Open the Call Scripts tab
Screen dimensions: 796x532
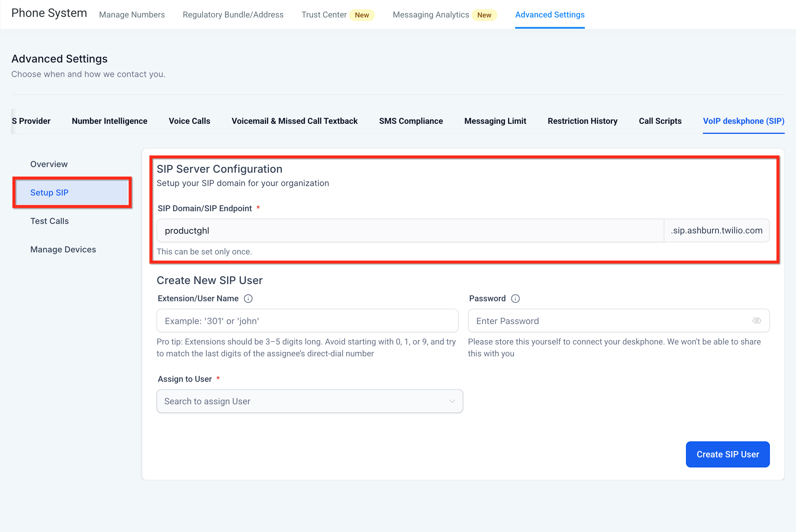pyautogui.click(x=660, y=121)
